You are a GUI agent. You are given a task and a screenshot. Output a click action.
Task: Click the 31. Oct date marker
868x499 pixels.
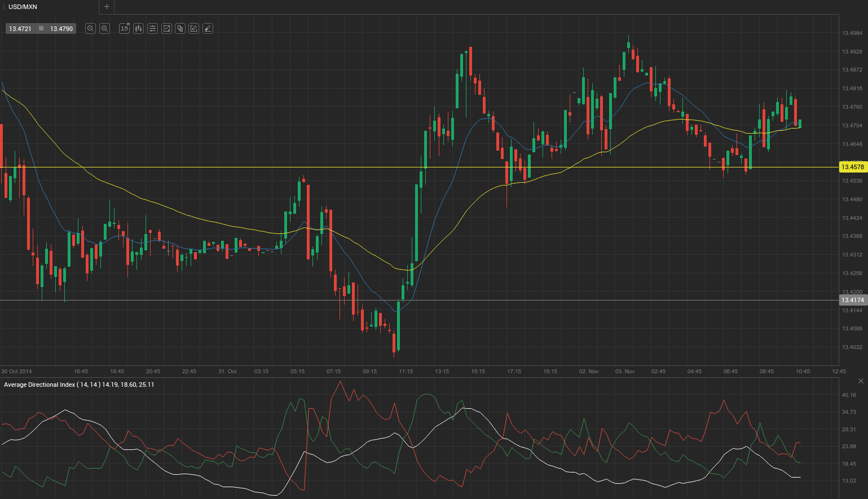[227, 372]
